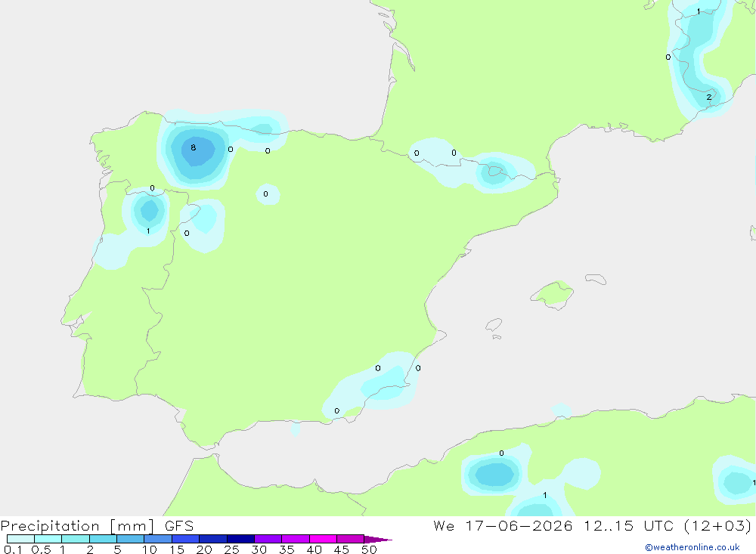Image resolution: width=756 pixels, height=554 pixels.
Task: Pick the 0.5–1 mm legend swatch
Action: coord(48,539)
